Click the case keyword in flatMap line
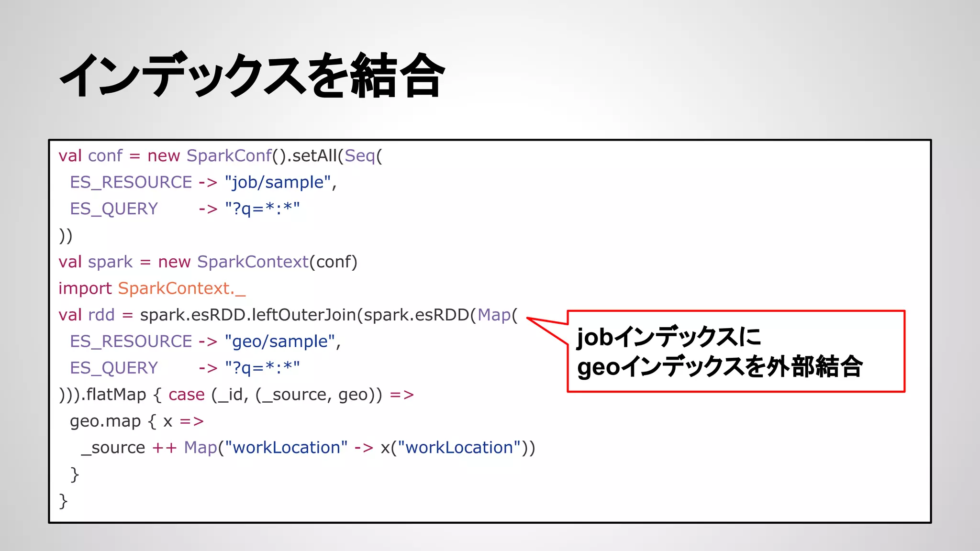The width and height of the screenshot is (980, 551). pos(186,395)
